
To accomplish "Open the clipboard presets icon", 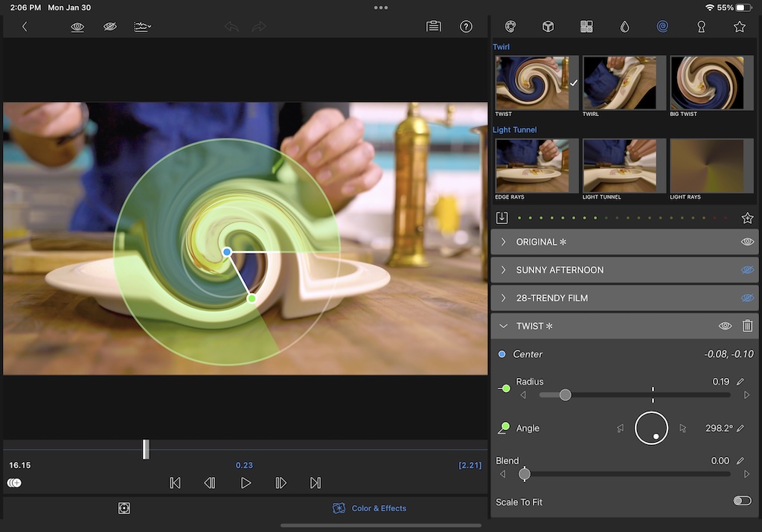I will (434, 26).
